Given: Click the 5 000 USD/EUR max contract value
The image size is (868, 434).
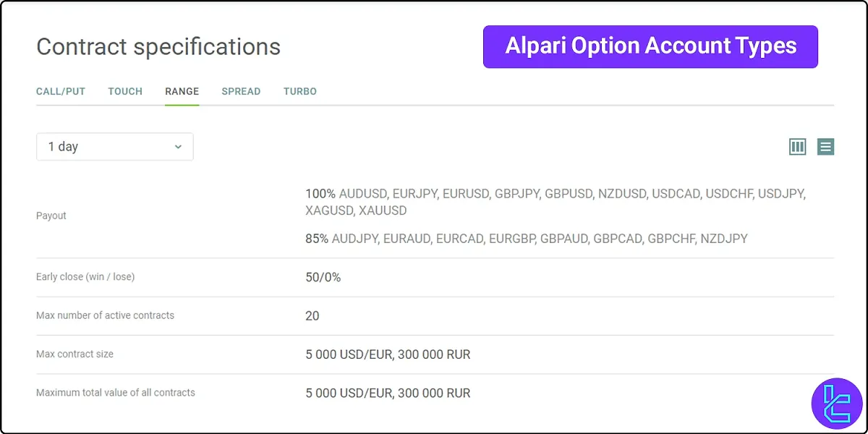Looking at the screenshot, I should click(388, 354).
